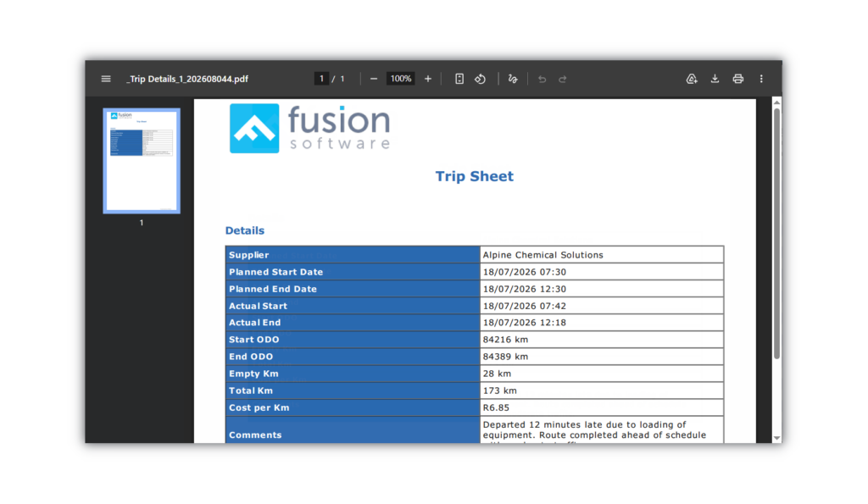Click the fit to page icon

(x=459, y=79)
